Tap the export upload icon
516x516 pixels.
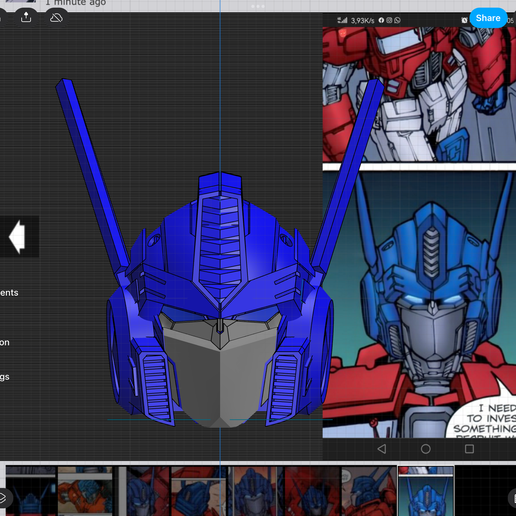click(x=26, y=18)
